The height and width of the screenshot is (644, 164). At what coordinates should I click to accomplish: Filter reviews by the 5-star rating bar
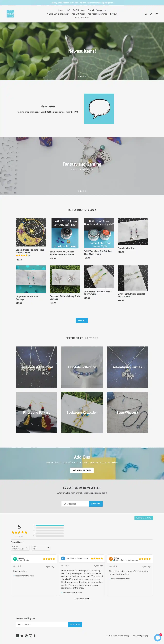(x=49, y=525)
